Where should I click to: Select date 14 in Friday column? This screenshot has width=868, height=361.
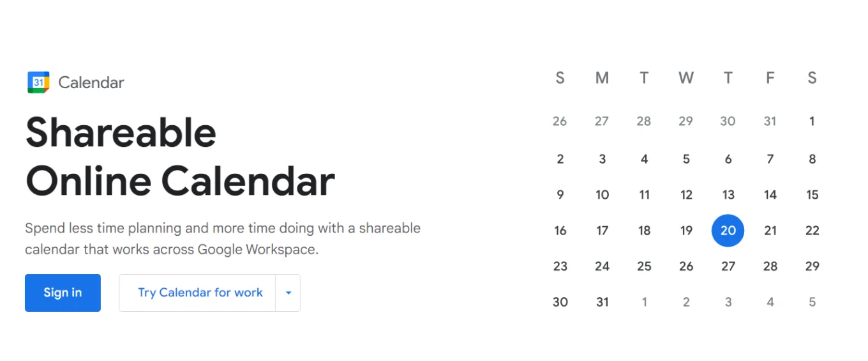pyautogui.click(x=770, y=195)
